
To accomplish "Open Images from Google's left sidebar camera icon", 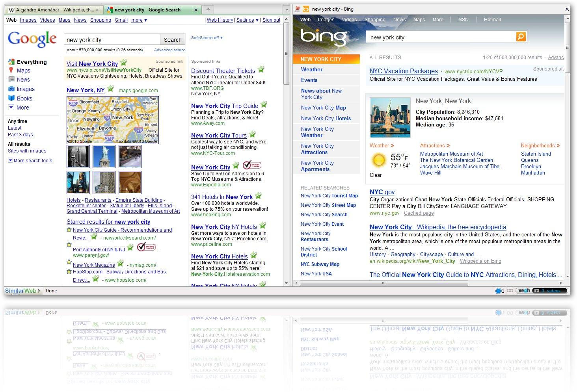I will tap(11, 89).
